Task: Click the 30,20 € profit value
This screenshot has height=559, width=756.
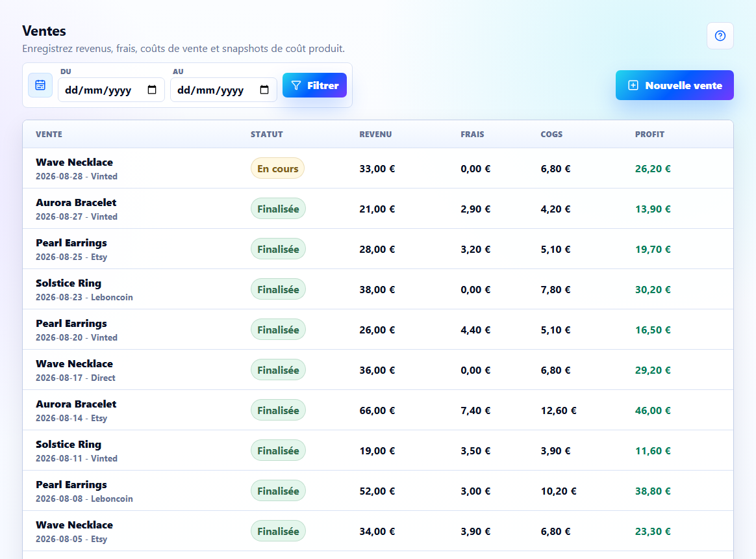Action: (653, 290)
